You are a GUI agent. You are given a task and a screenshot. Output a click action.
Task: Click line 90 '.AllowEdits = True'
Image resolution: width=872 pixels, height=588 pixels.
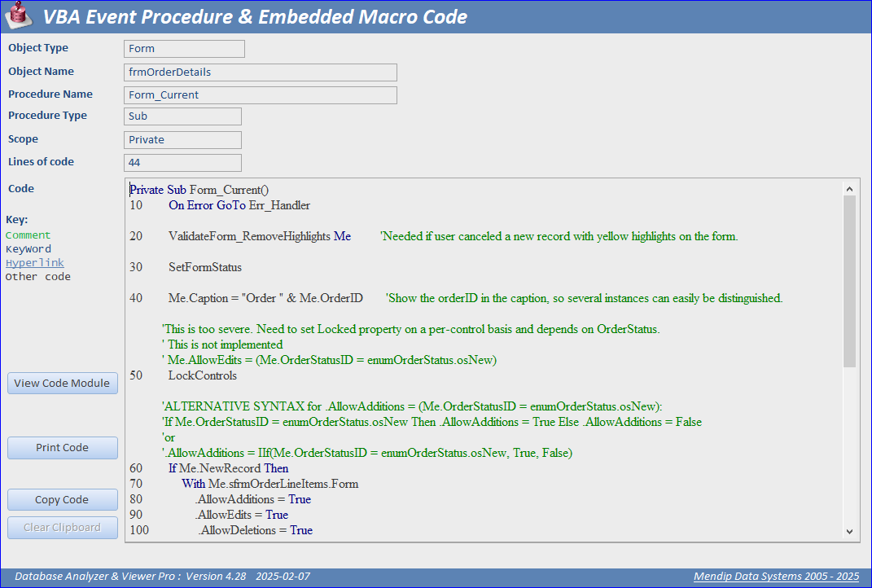241,515
